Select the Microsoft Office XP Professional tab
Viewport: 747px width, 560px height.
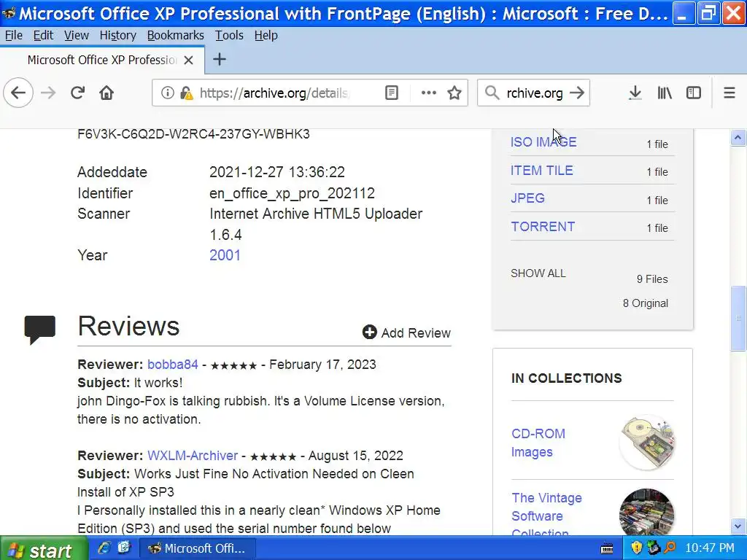[102, 60]
